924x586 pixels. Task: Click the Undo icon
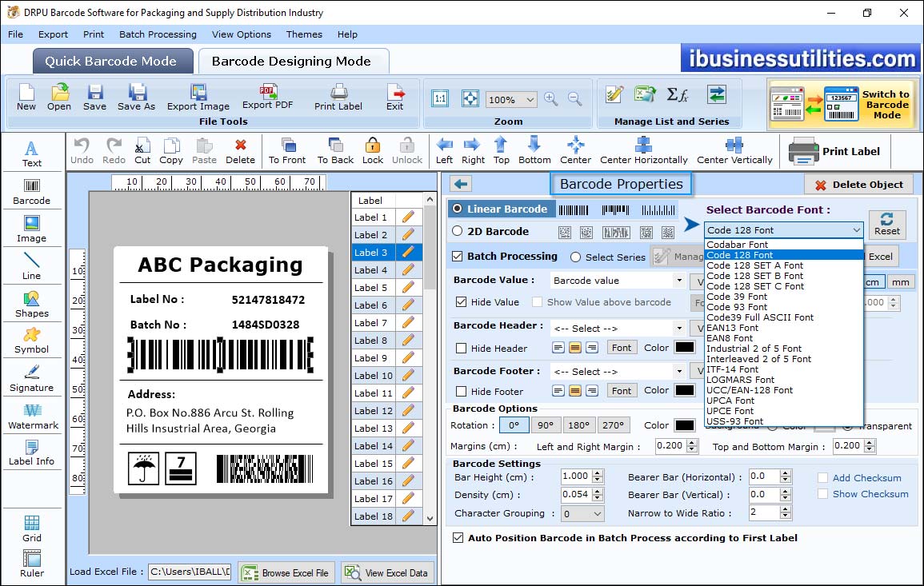pyautogui.click(x=82, y=151)
